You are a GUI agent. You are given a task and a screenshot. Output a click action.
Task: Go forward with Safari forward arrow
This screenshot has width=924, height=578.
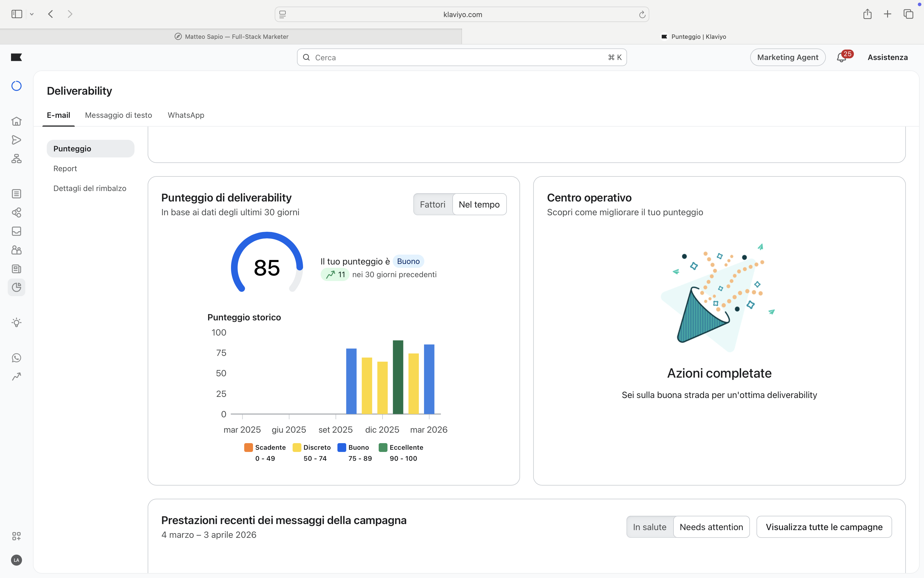point(70,14)
